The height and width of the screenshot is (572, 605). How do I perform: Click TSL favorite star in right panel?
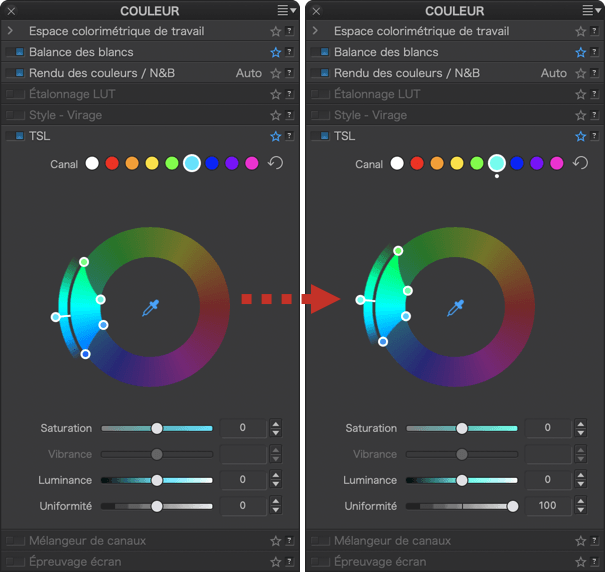[x=580, y=136]
